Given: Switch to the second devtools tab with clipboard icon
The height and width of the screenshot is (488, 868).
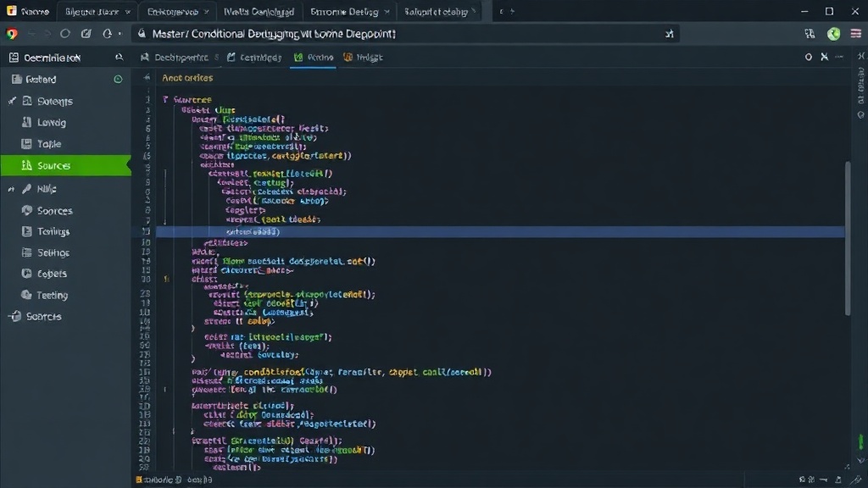Looking at the screenshot, I should click(254, 58).
